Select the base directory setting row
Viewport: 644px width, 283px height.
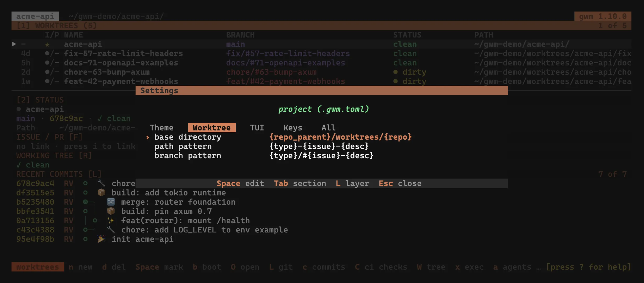pos(321,137)
